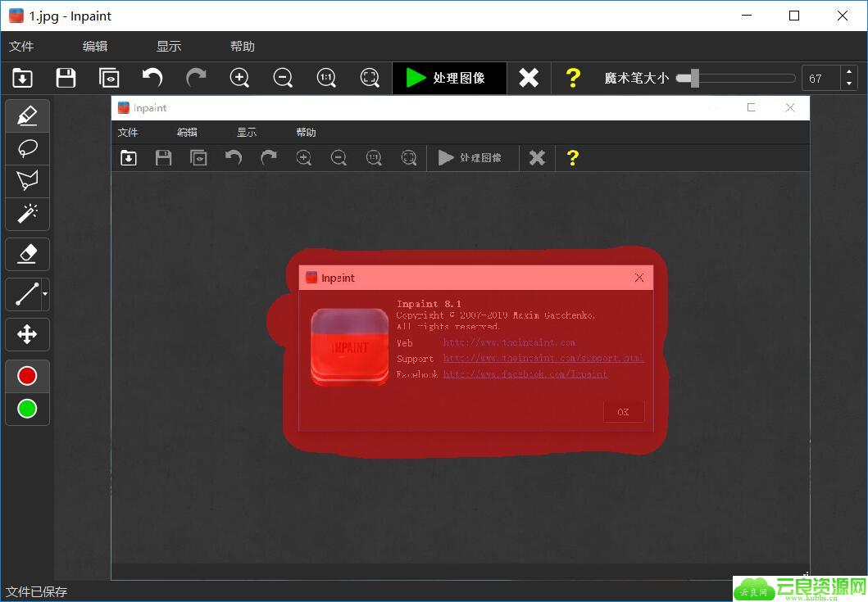Click undo icon in inner Inpaint window

[x=234, y=158]
